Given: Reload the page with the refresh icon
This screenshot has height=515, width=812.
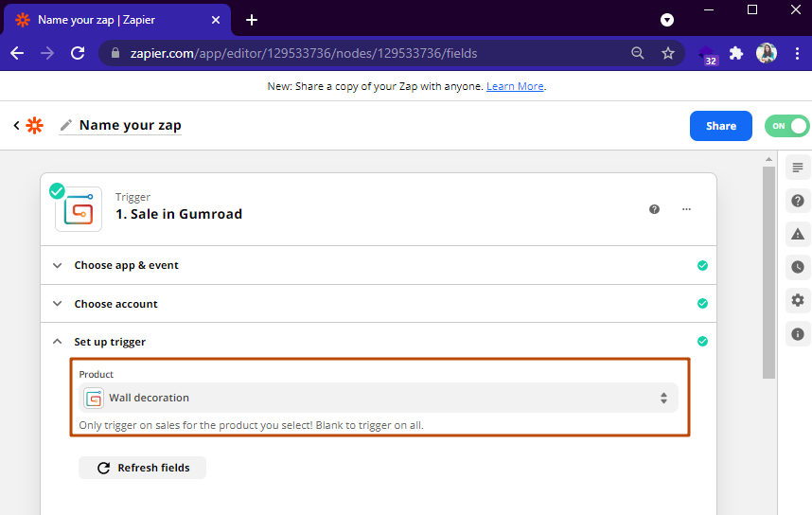Looking at the screenshot, I should [78, 53].
